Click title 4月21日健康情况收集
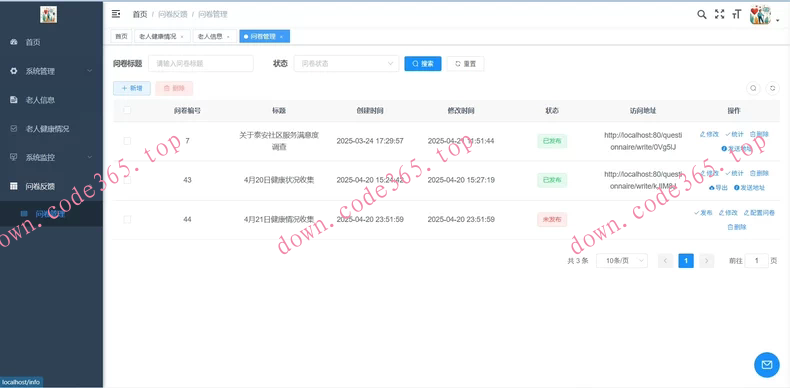The height and width of the screenshot is (388, 790). tap(279, 219)
